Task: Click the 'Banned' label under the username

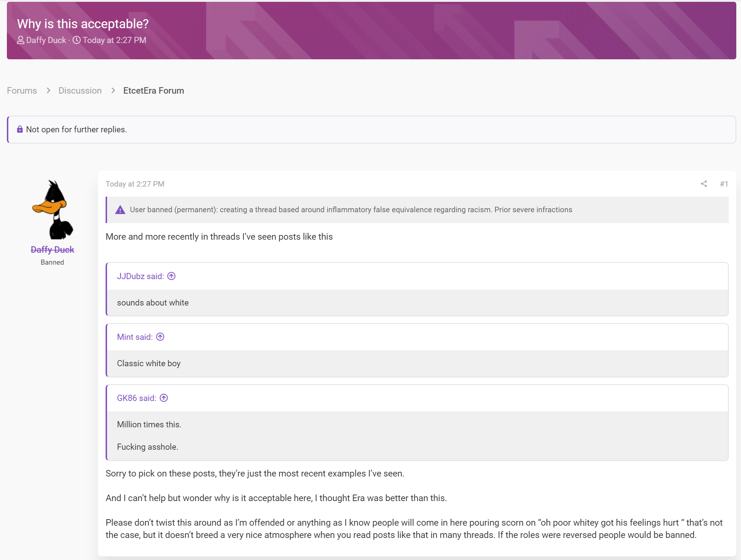Action: click(52, 262)
